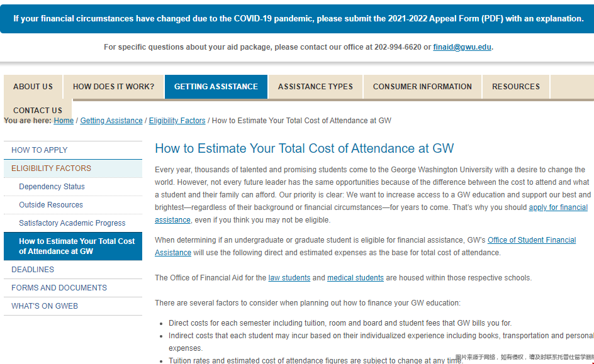Click the phone number 202-994-6620

[398, 47]
